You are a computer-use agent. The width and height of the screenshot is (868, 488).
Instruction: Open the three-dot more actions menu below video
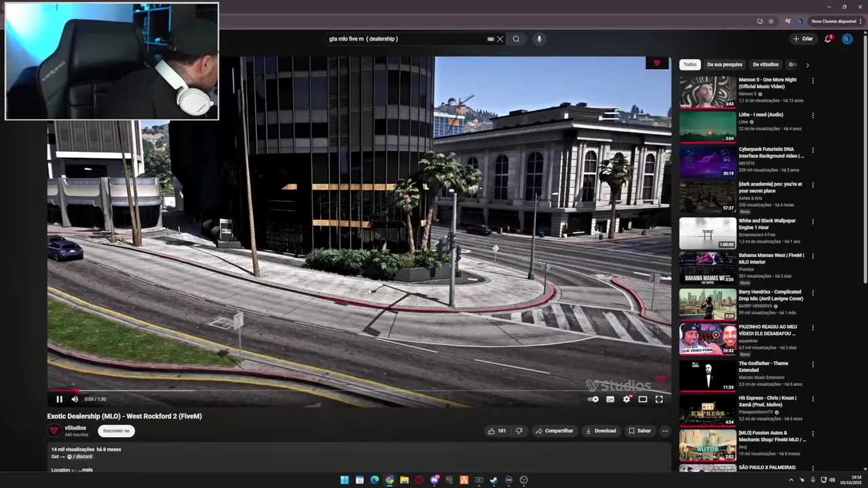coord(665,431)
